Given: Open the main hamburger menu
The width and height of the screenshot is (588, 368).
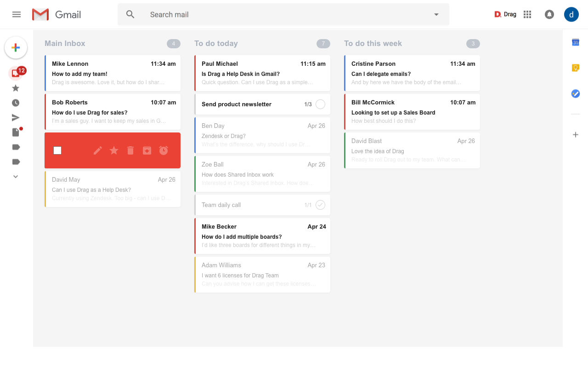Looking at the screenshot, I should point(17,14).
